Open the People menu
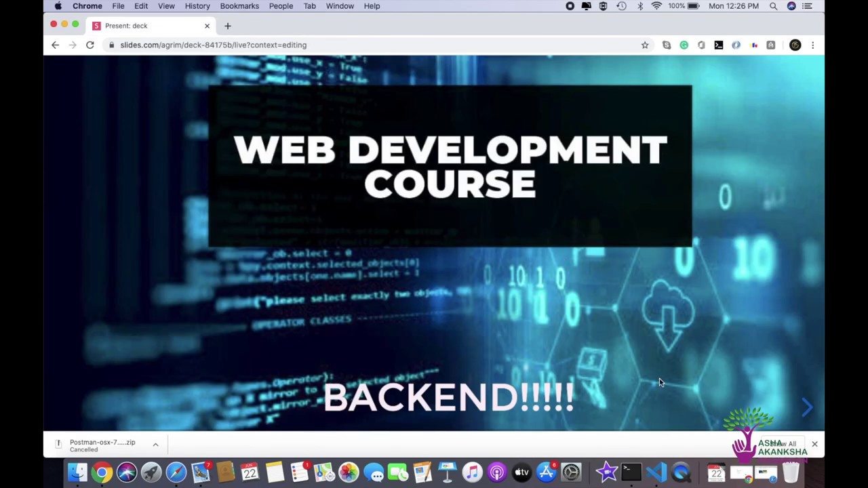Image resolution: width=868 pixels, height=488 pixels. click(281, 6)
